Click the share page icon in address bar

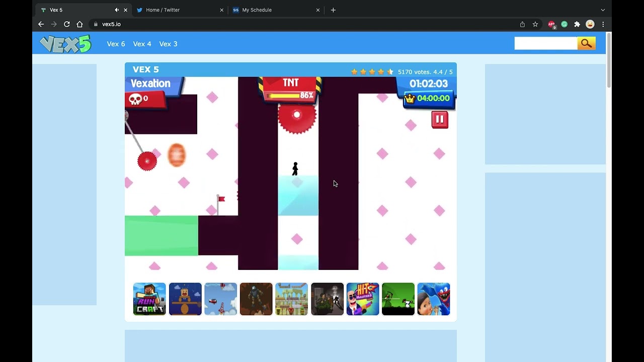pyautogui.click(x=522, y=24)
